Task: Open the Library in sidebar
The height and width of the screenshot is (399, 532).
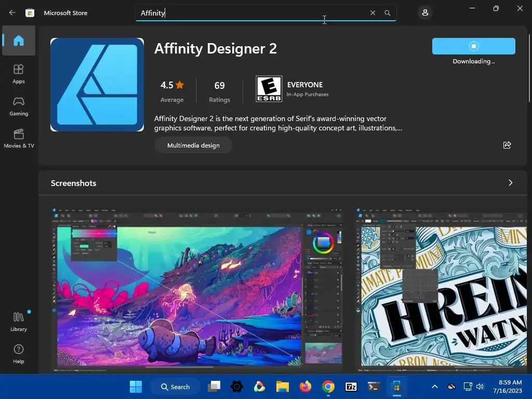Action: click(19, 322)
